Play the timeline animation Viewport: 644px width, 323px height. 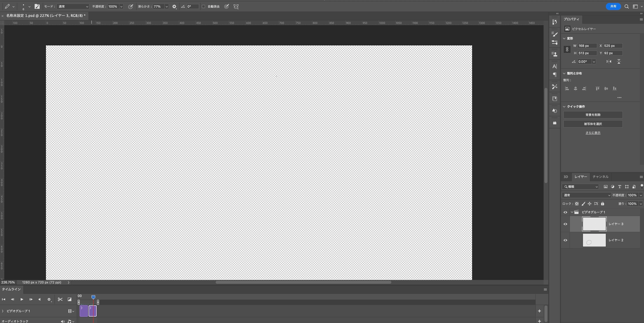point(22,299)
